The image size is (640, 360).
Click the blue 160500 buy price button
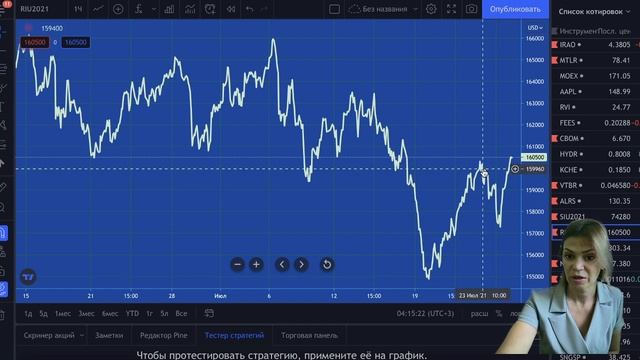76,42
